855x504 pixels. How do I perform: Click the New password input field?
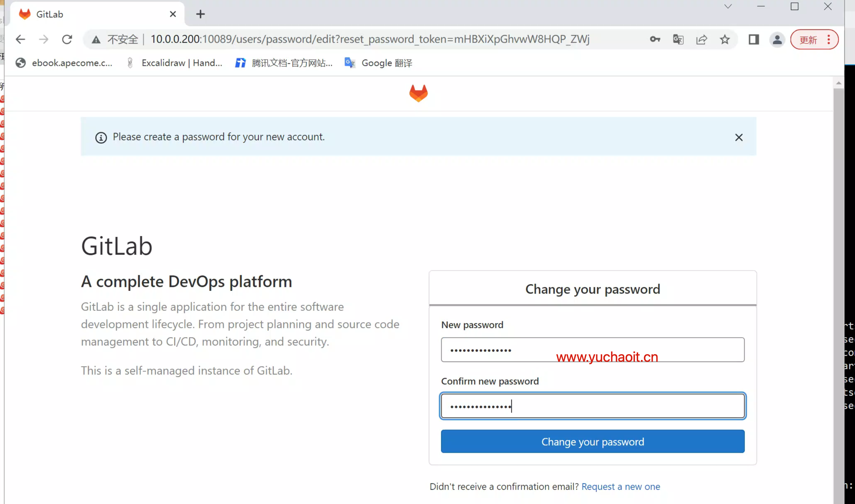(x=592, y=350)
